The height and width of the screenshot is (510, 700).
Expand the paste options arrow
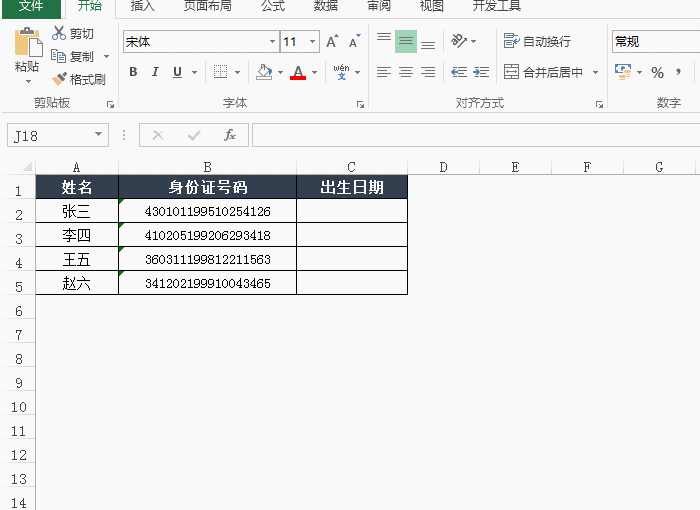(28, 81)
